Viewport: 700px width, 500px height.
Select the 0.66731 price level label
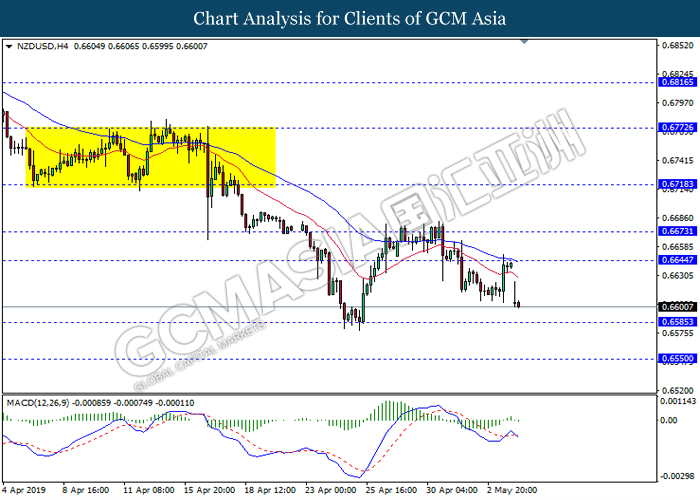click(677, 231)
